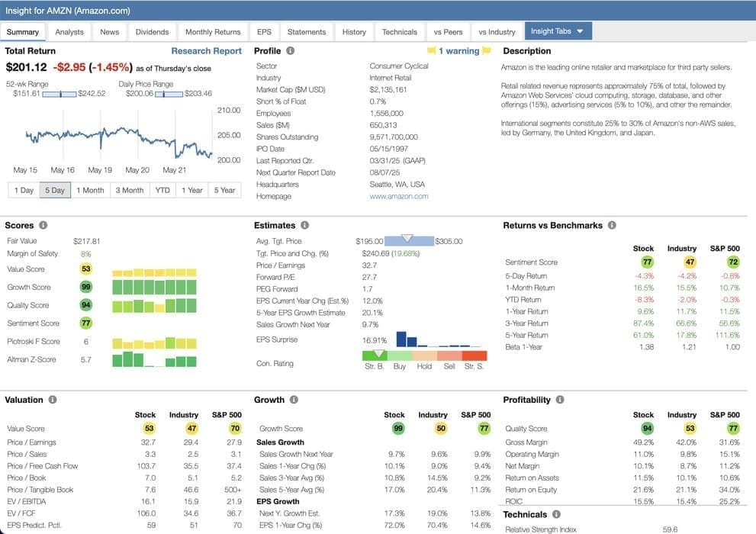Image resolution: width=756 pixels, height=534 pixels.
Task: Click Price / Free Cash Flow 103.7
Action: pyautogui.click(x=146, y=466)
